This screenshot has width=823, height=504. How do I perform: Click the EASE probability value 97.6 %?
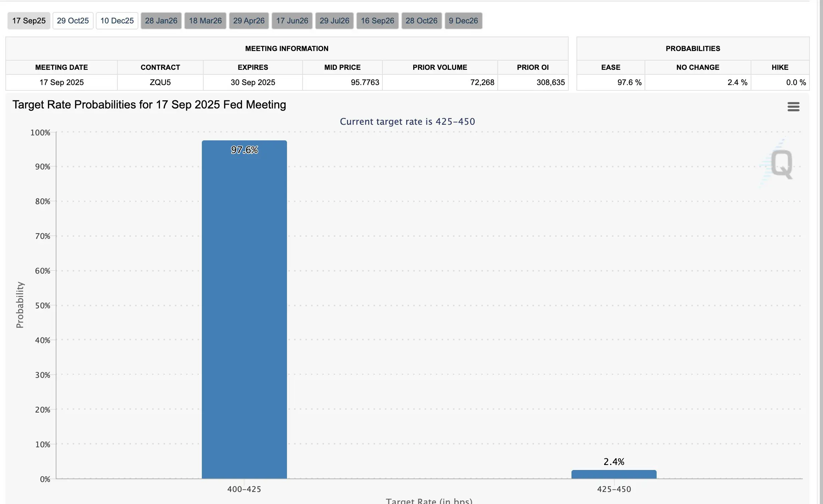[x=629, y=82]
